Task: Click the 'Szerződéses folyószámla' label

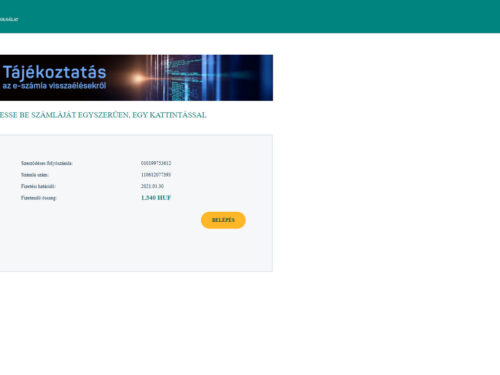Action: [x=46, y=163]
